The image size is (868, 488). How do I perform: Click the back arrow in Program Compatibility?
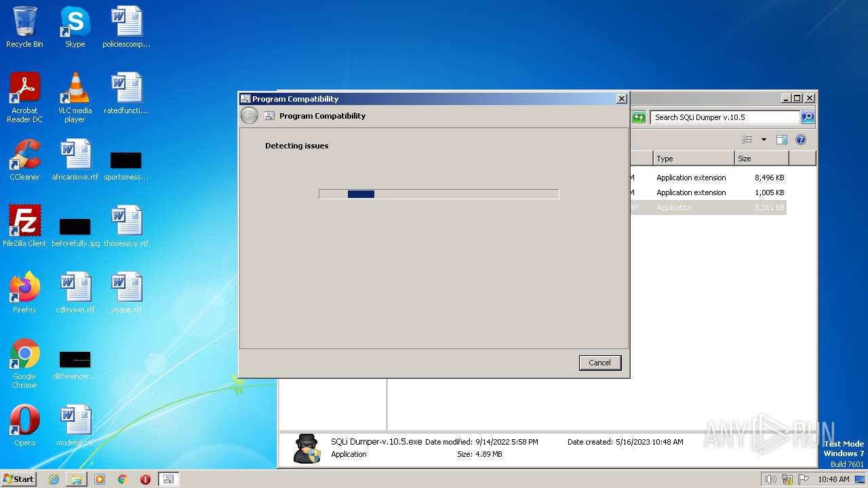[249, 116]
